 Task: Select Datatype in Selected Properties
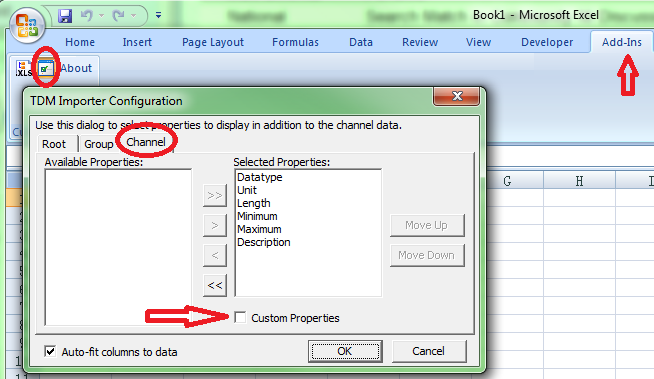coord(260,177)
